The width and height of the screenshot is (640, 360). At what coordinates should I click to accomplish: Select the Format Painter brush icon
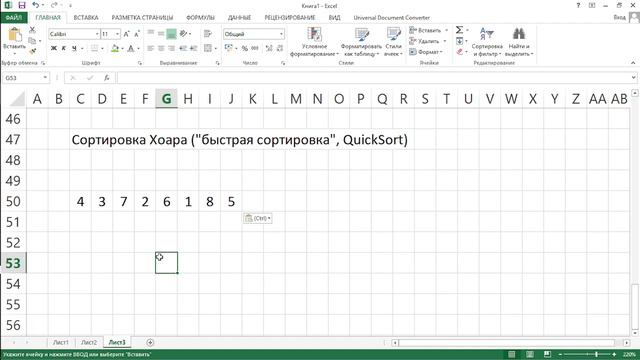(x=32, y=51)
